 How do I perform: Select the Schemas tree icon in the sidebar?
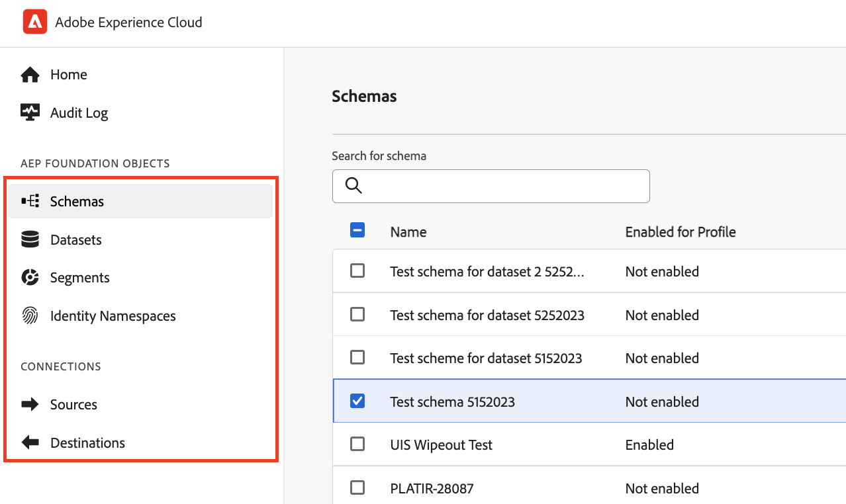point(30,201)
